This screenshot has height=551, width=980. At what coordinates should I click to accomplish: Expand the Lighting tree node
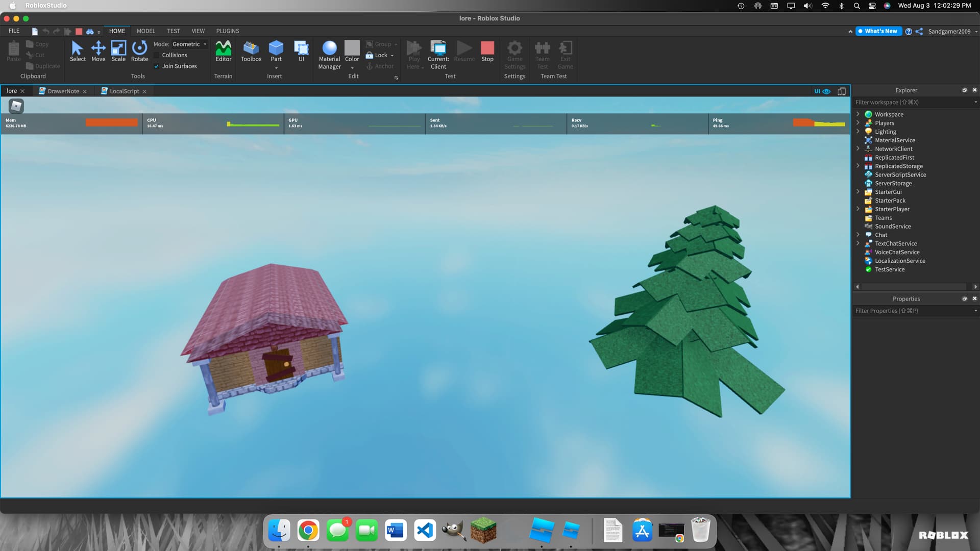(x=858, y=132)
